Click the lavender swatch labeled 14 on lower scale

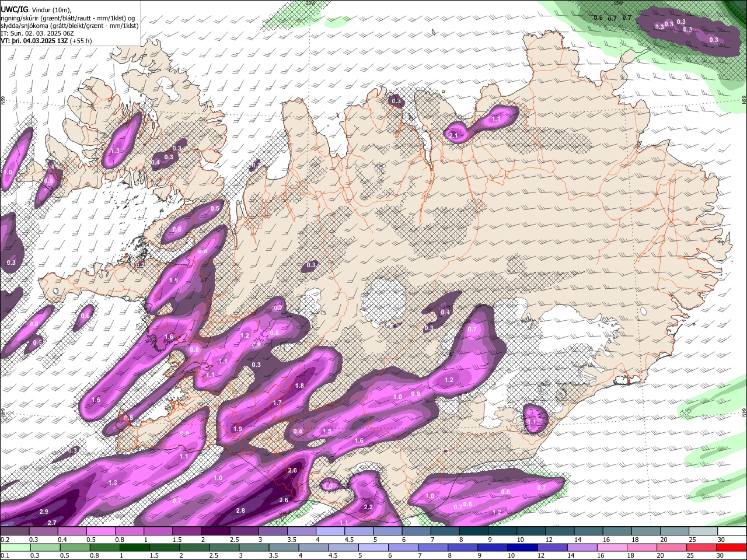582,547
